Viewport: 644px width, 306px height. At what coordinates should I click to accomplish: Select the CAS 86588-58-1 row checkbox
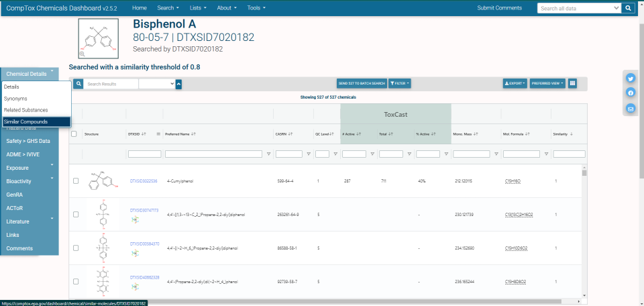click(76, 248)
